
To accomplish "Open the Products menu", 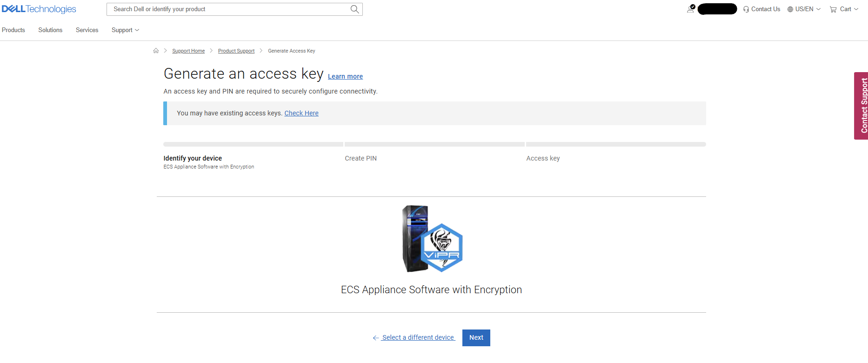I will coord(13,30).
